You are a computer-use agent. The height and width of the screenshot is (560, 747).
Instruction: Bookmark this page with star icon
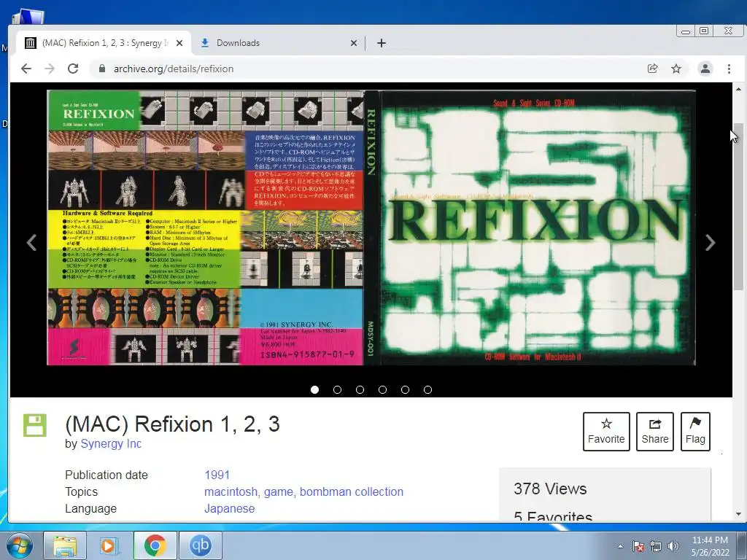(676, 69)
